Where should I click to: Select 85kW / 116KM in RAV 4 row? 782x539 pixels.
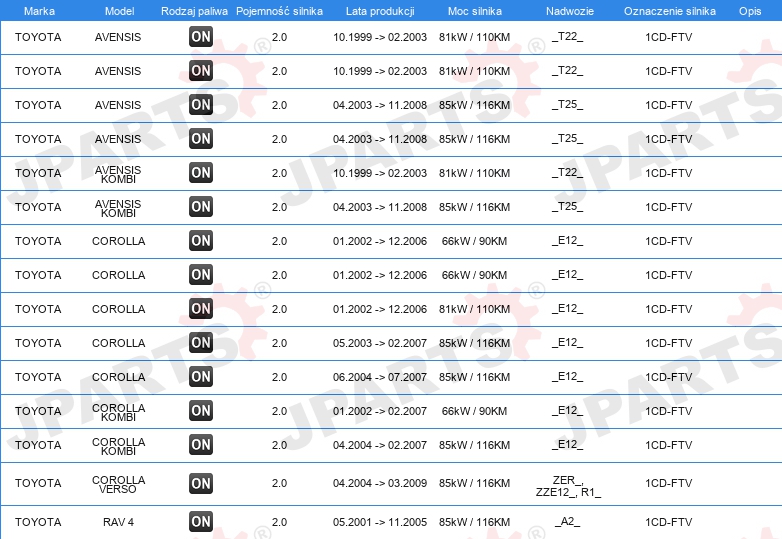point(474,522)
